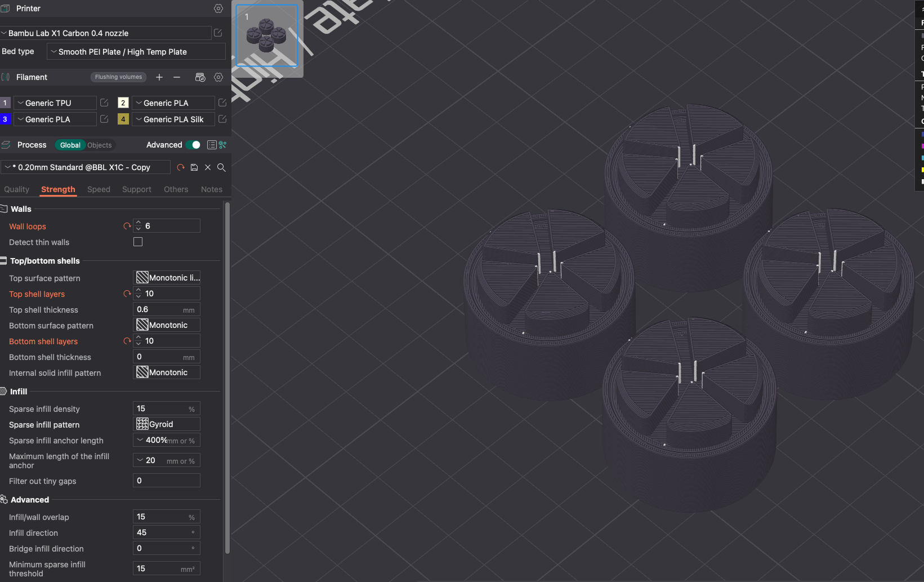Click the Flushing volumes button

point(118,77)
